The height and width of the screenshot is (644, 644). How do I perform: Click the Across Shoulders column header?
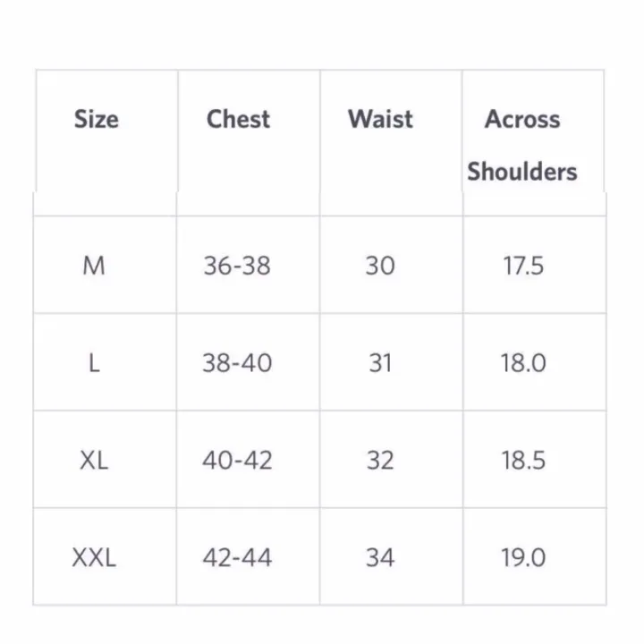pyautogui.click(x=522, y=145)
